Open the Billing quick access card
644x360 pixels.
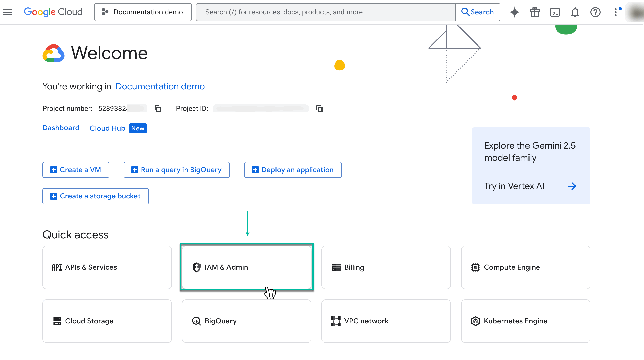tap(386, 267)
